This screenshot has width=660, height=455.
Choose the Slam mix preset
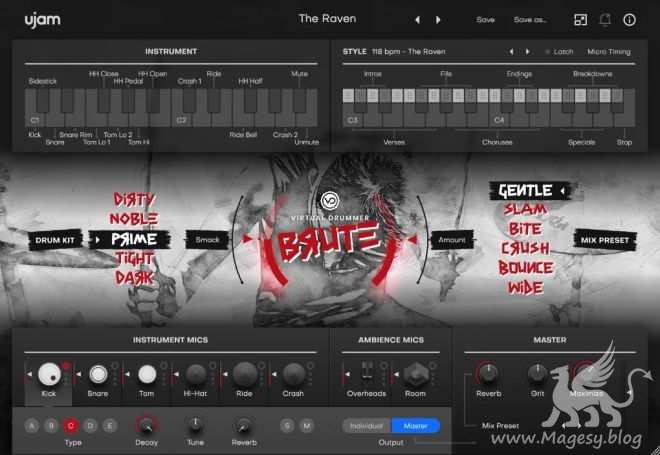pos(525,209)
